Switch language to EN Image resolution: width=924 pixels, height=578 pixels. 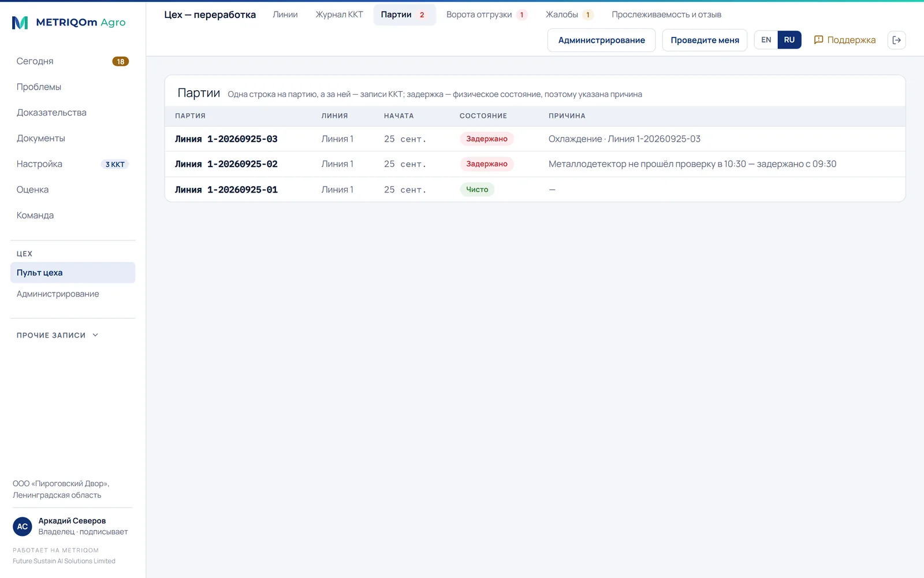pyautogui.click(x=766, y=40)
